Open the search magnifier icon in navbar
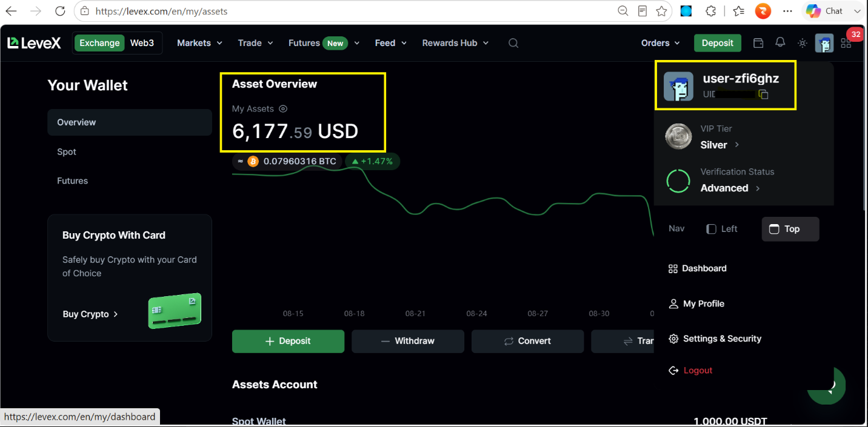This screenshot has width=868, height=427. [x=513, y=43]
